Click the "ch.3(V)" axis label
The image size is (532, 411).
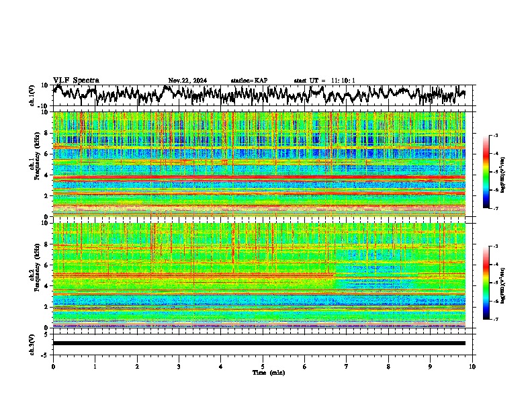(x=32, y=345)
